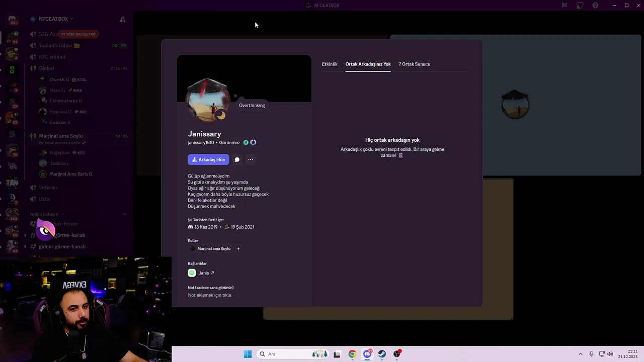Screen dimensions: 644x362
Task: Select the Marjinal ama Soylu voice channel
Action: point(78,136)
